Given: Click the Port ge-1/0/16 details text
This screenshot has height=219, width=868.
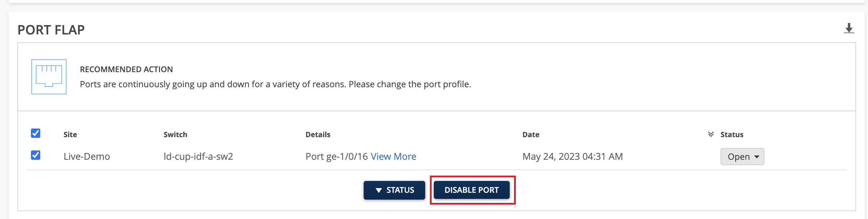Looking at the screenshot, I should click(336, 157).
